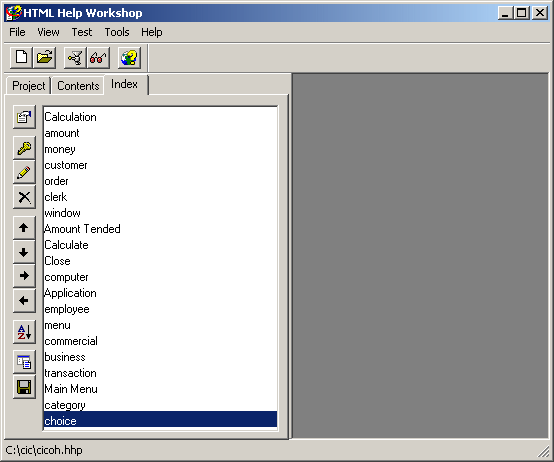Image resolution: width=554 pixels, height=462 pixels.
Task: Open the HTML Help globe icon
Action: point(129,58)
